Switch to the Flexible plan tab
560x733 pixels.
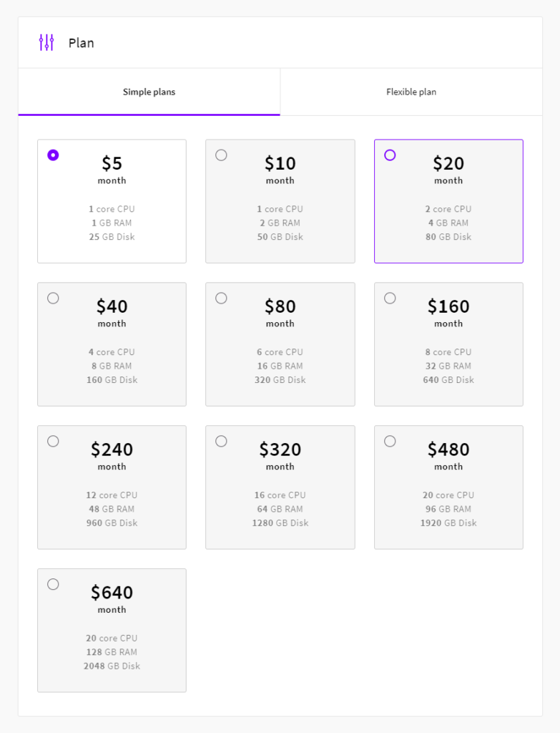click(411, 92)
